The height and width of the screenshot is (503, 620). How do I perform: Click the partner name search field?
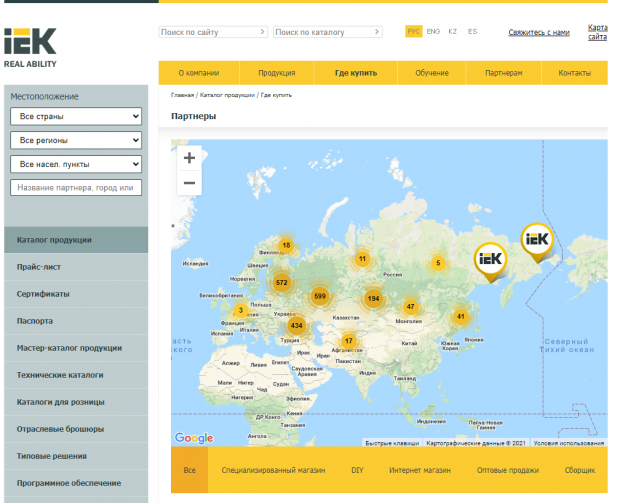point(76,188)
